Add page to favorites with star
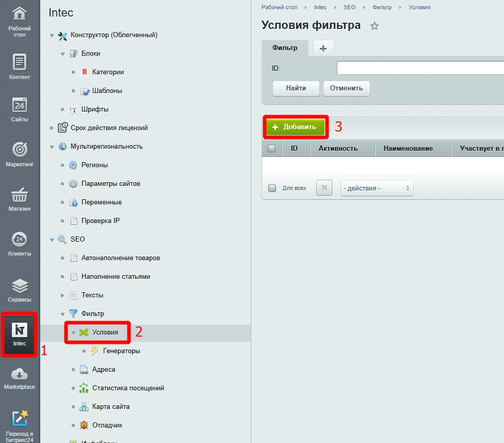Image resolution: width=504 pixels, height=443 pixels. 375,26
